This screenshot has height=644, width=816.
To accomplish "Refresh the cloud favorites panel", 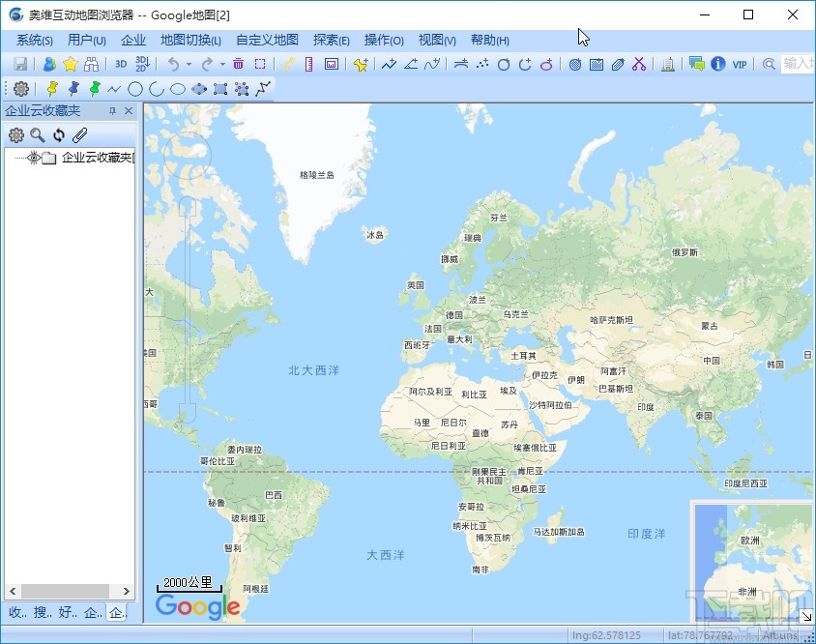I will tap(59, 135).
